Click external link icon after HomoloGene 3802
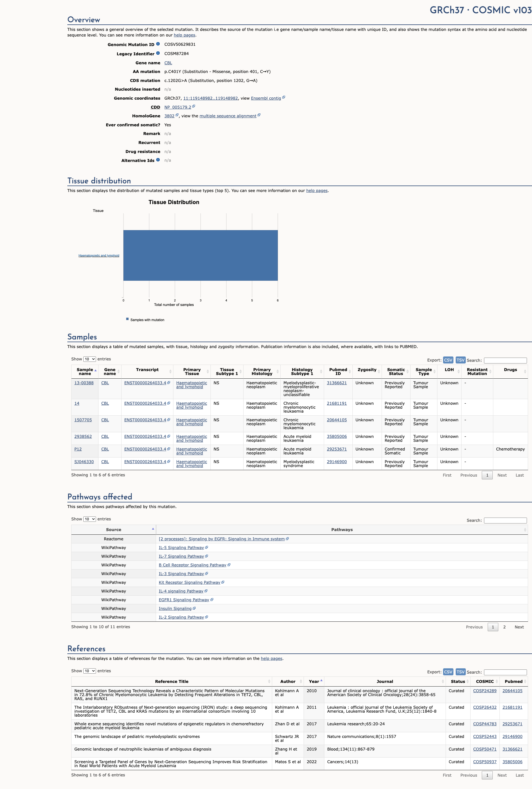 coord(177,115)
